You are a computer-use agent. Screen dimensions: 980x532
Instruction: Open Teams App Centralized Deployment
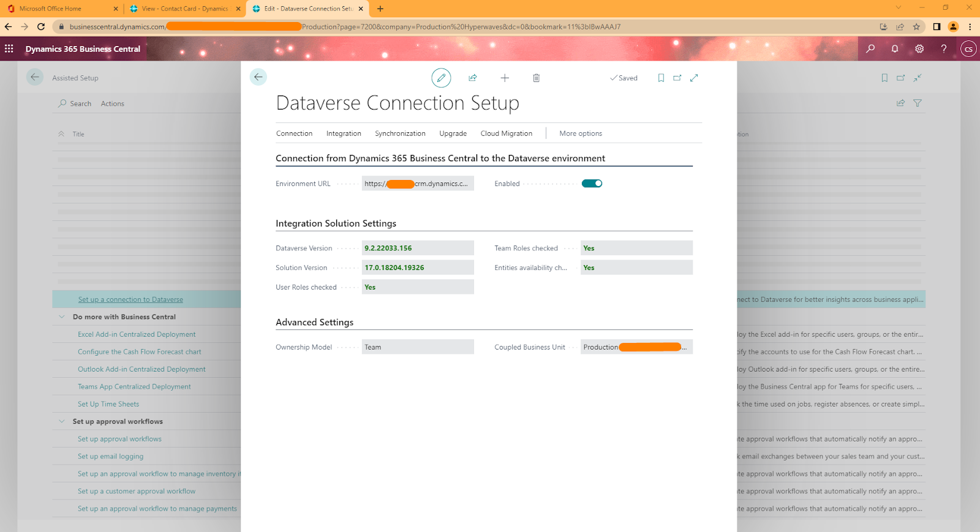click(134, 386)
